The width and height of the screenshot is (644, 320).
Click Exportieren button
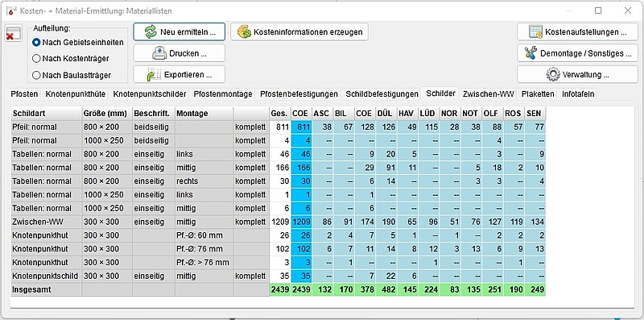click(x=179, y=75)
